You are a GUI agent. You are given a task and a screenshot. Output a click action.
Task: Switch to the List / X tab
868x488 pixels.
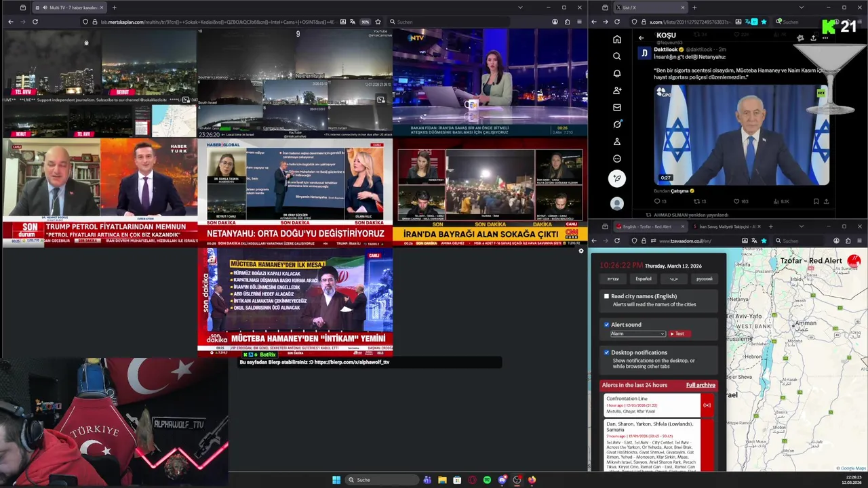click(x=650, y=7)
